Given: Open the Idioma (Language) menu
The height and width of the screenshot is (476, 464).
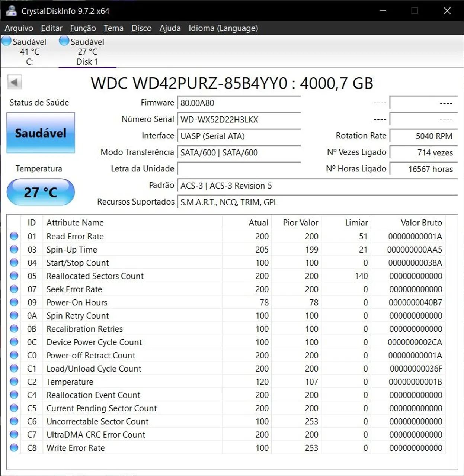Looking at the screenshot, I should coord(223,28).
